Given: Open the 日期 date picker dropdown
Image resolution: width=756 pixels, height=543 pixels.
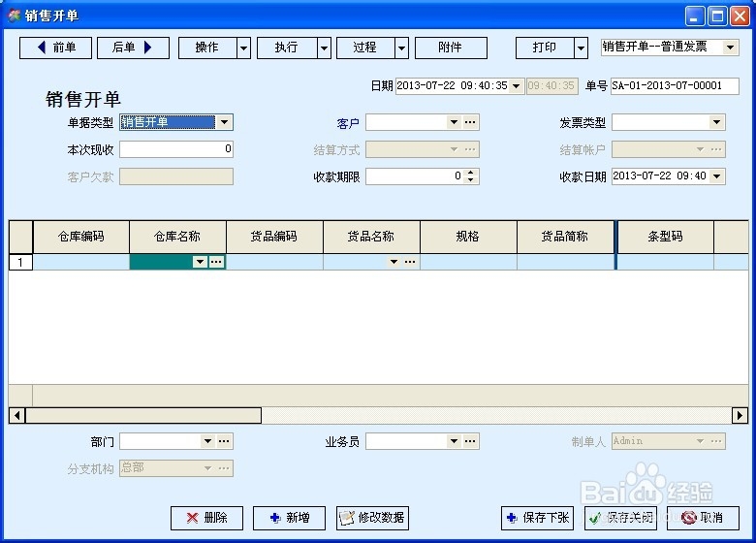Looking at the screenshot, I should point(517,86).
